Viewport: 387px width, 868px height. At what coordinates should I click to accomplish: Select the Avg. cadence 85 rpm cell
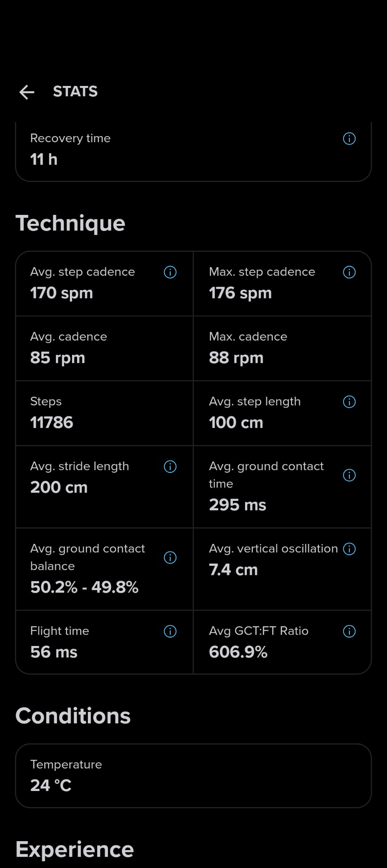click(104, 348)
